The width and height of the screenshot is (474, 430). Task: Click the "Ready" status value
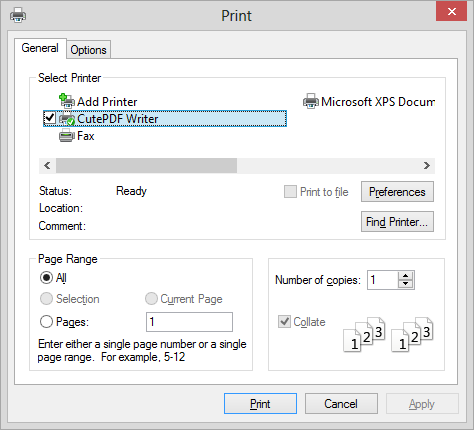(131, 191)
